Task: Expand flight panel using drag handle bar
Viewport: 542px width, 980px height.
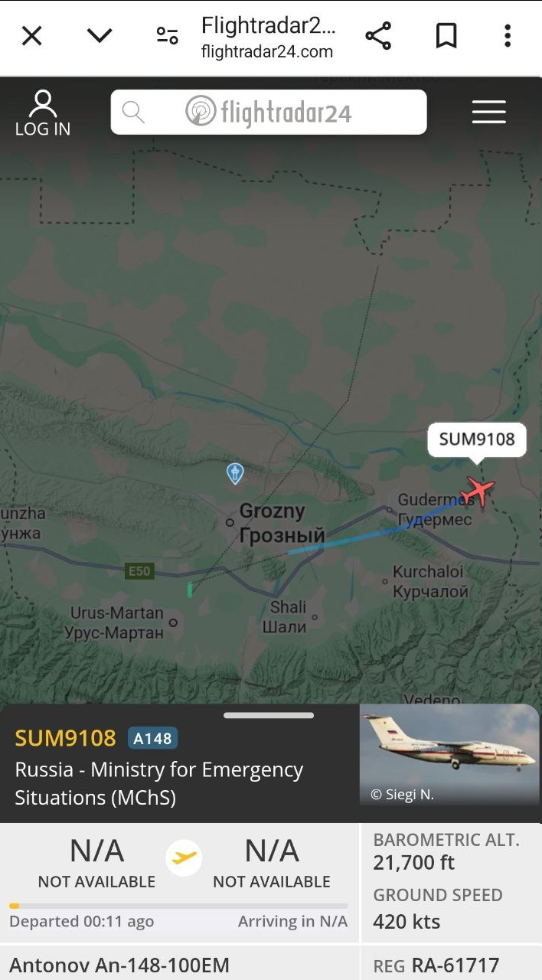Action: pos(269,715)
